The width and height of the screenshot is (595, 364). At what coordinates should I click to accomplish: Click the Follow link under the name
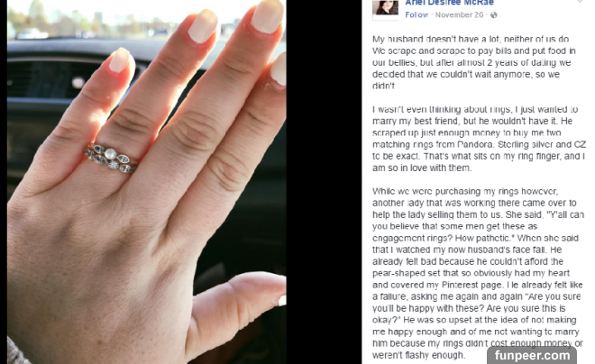pyautogui.click(x=416, y=14)
